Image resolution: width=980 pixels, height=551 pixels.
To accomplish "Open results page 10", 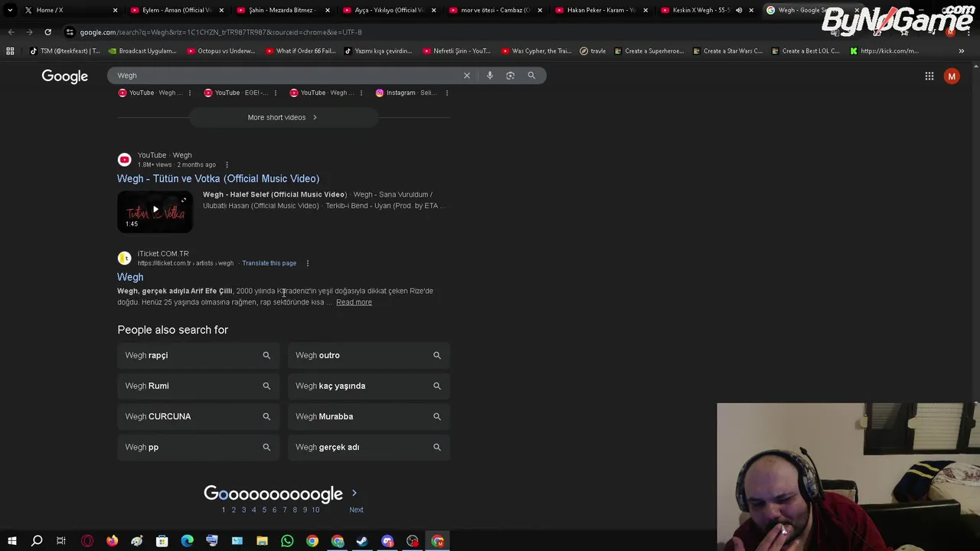I will [315, 510].
